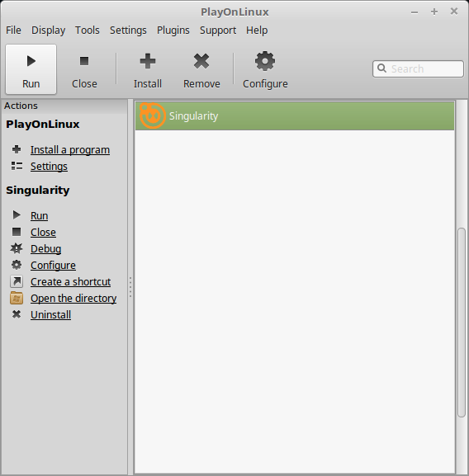This screenshot has height=476, width=469.
Task: Click the Configure link under Singularity
Action: [53, 266]
